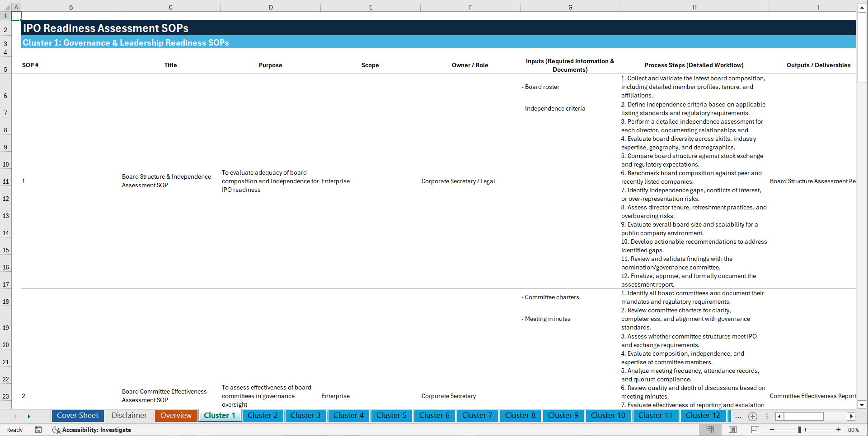Click the vertical scrollbar up arrow

pos(862,7)
